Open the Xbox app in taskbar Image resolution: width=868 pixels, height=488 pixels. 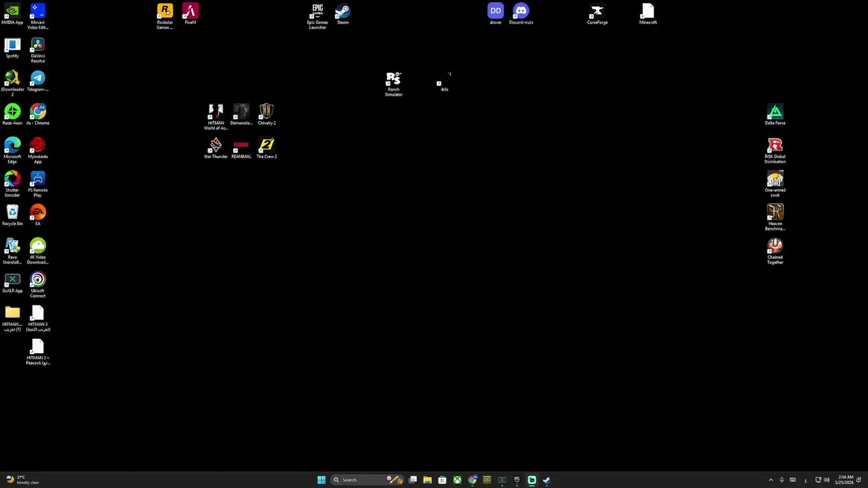click(x=457, y=480)
